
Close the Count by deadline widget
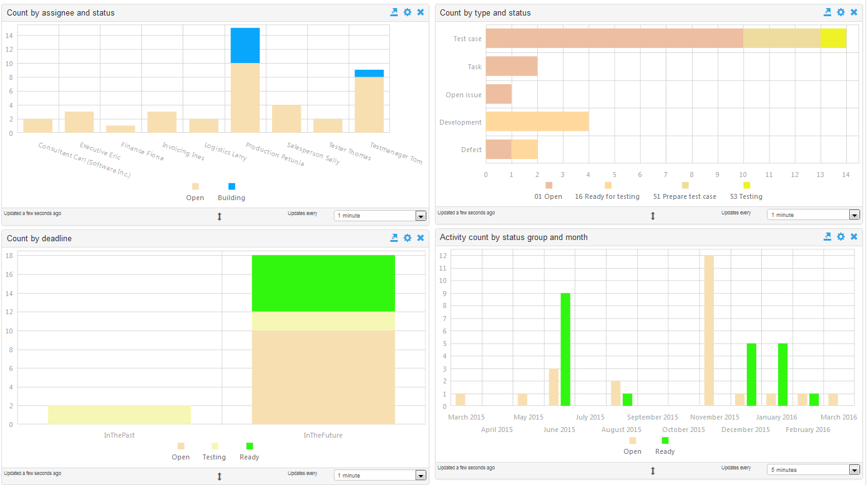(x=421, y=238)
